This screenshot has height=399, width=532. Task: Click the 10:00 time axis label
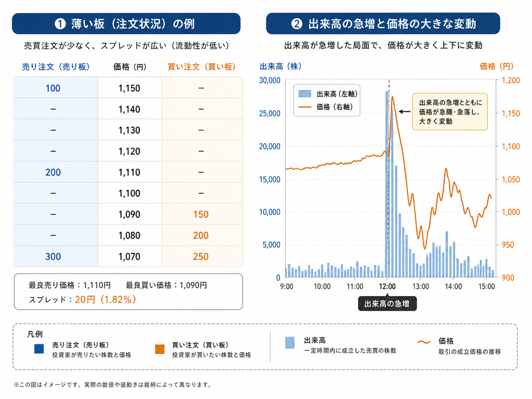(322, 287)
